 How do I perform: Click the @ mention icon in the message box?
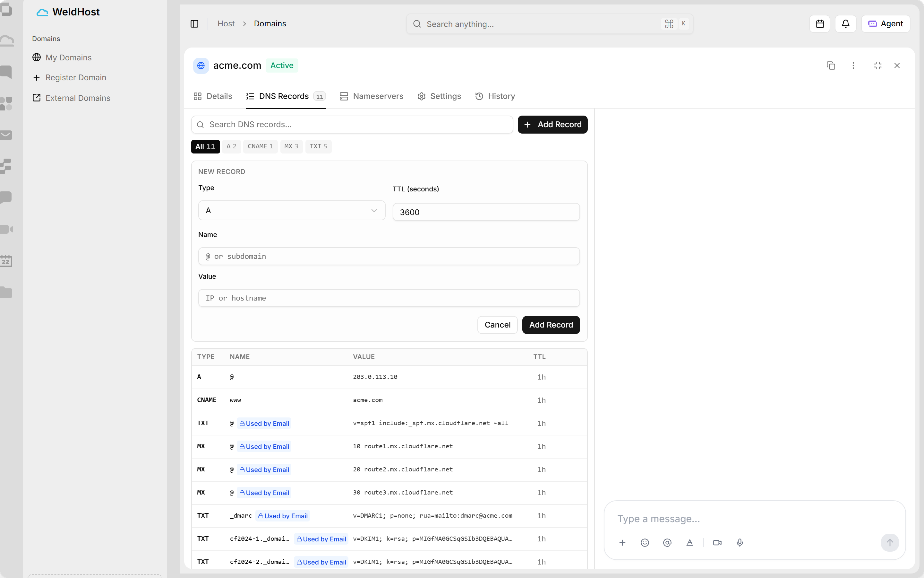pyautogui.click(x=667, y=542)
